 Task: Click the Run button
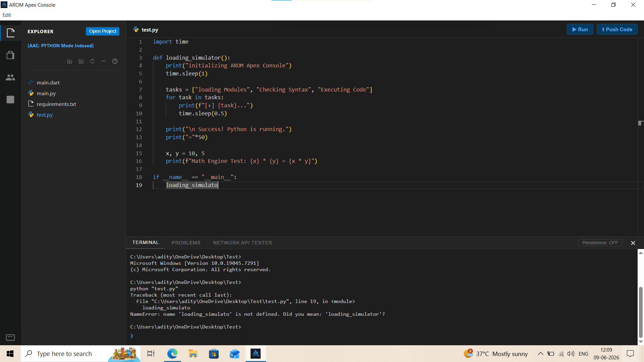click(x=580, y=29)
